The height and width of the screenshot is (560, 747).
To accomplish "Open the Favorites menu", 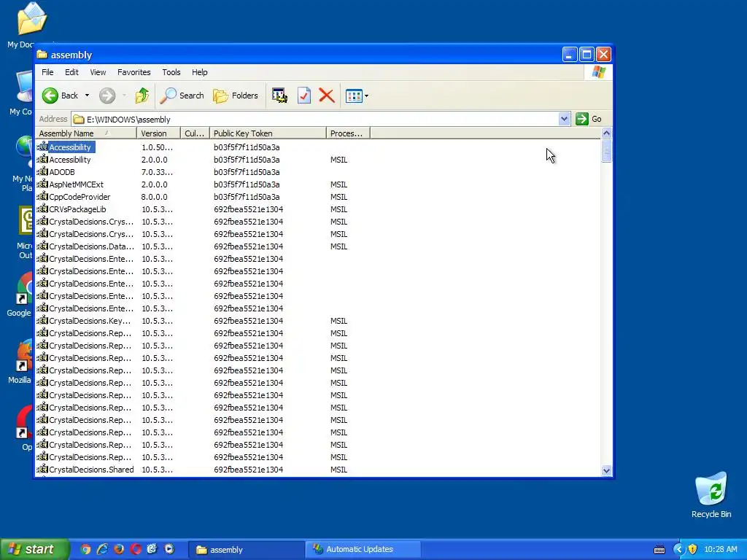I will pyautogui.click(x=134, y=72).
